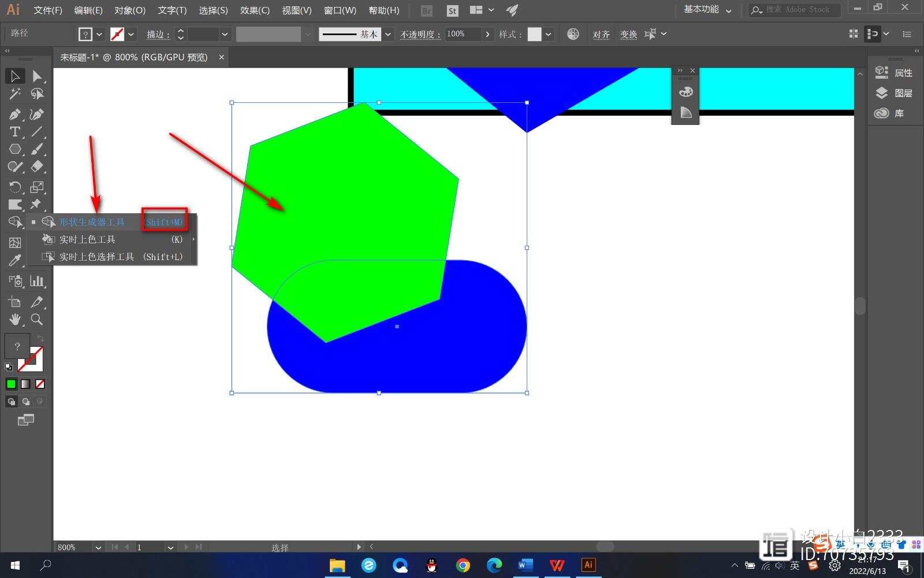924x578 pixels.
Task: Open the 窗口(W) menu
Action: (340, 10)
